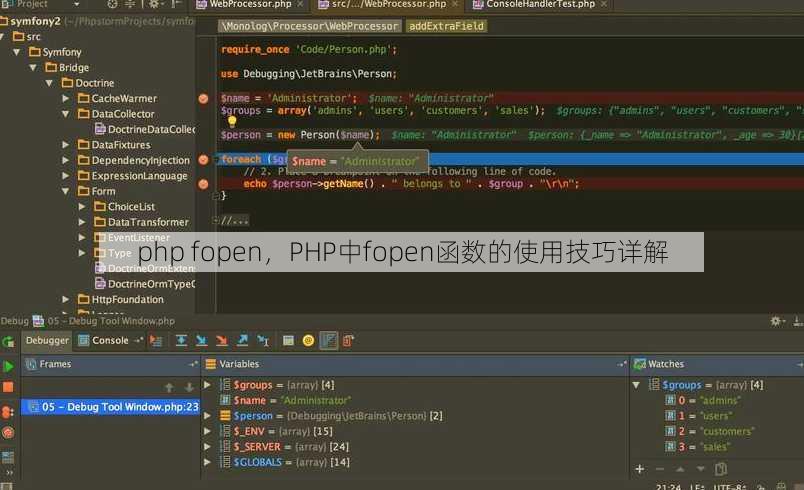Click the move watch up arrow
Image resolution: width=804 pixels, height=490 pixels.
(680, 469)
